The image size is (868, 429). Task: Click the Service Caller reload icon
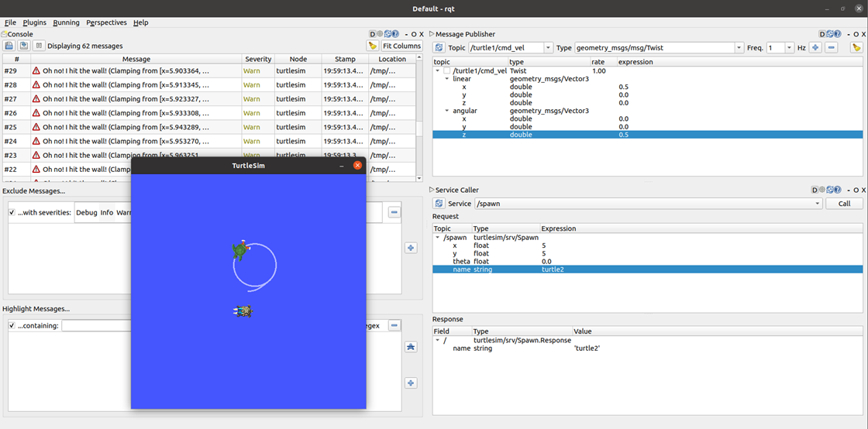pos(830,190)
